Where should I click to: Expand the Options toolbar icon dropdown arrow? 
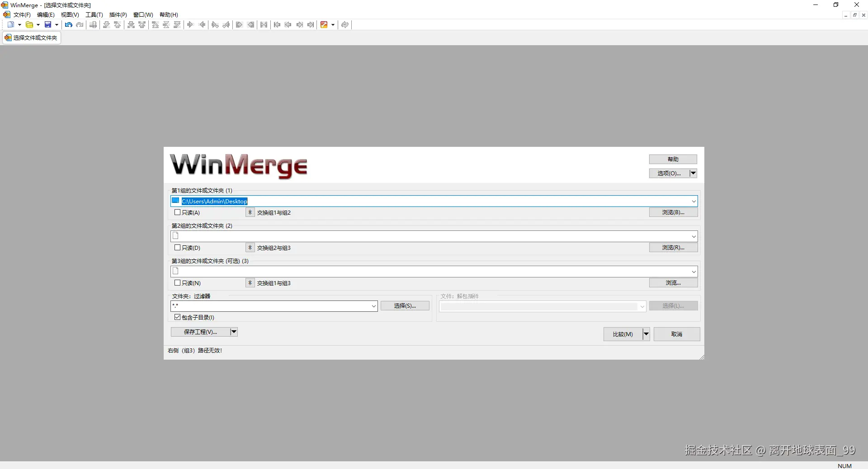tap(333, 25)
